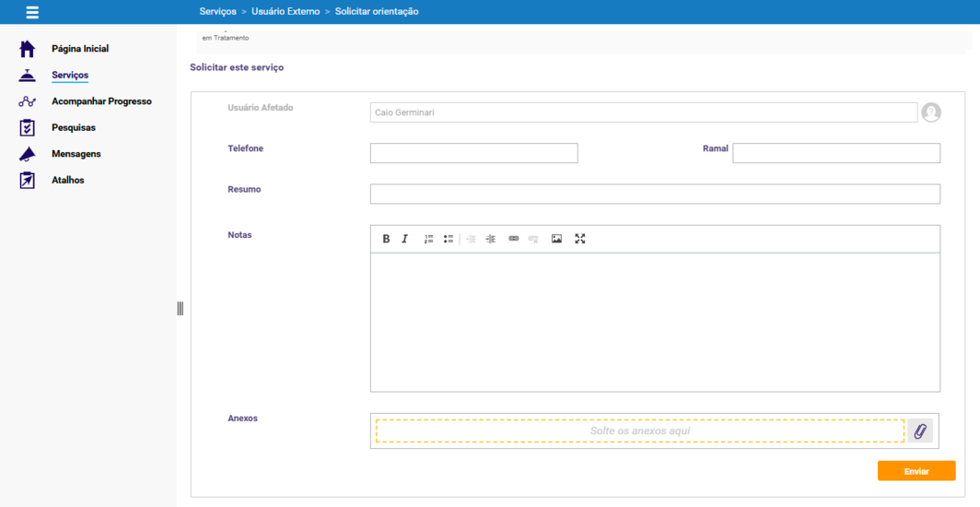Click the Ramal input field

click(x=836, y=153)
